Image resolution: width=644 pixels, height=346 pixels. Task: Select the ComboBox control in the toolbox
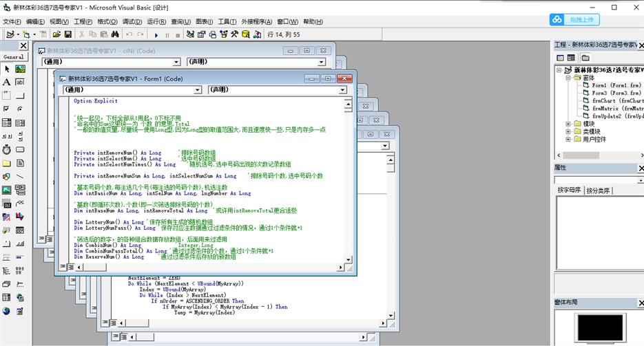(7, 122)
